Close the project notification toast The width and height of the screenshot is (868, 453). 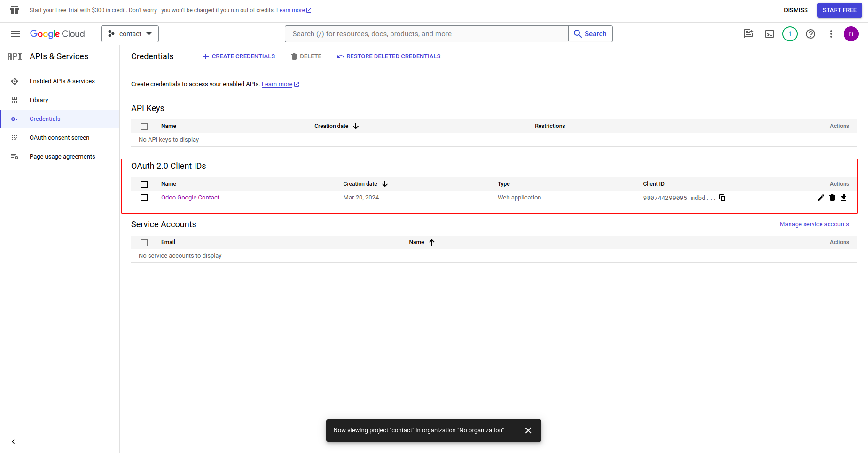pos(528,430)
